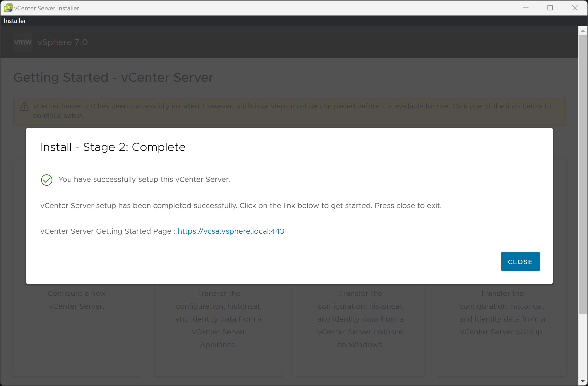Click the warning triangle in the notice banner
Viewport: 588px width, 386px height.
click(x=24, y=106)
